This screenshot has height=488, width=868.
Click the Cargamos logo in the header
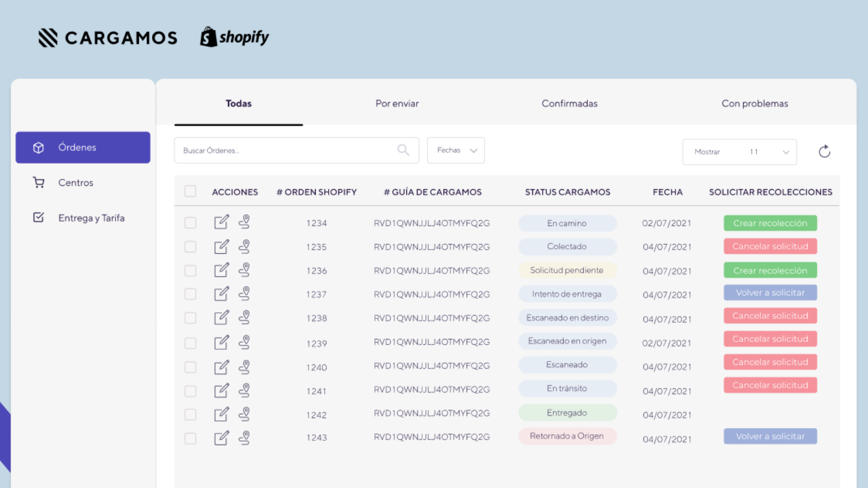click(x=108, y=37)
